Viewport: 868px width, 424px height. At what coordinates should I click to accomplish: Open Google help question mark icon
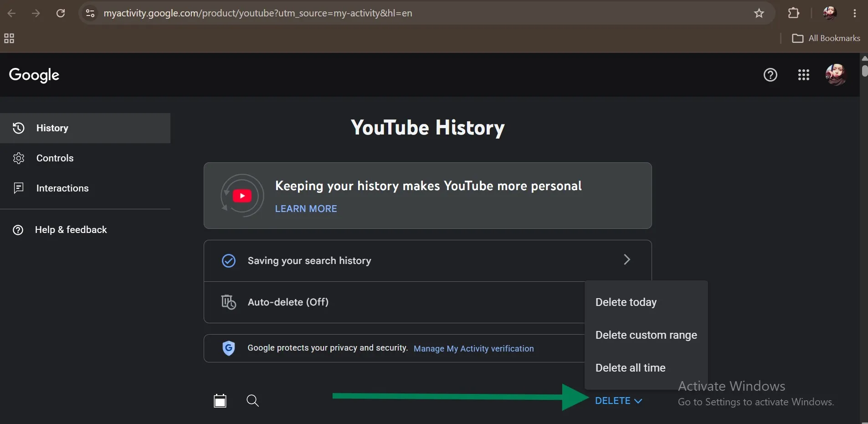tap(770, 75)
